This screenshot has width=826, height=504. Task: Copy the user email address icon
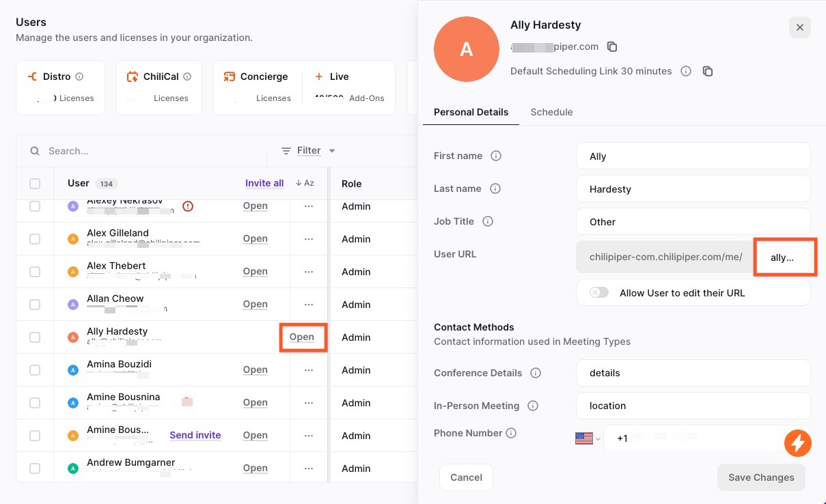point(612,47)
